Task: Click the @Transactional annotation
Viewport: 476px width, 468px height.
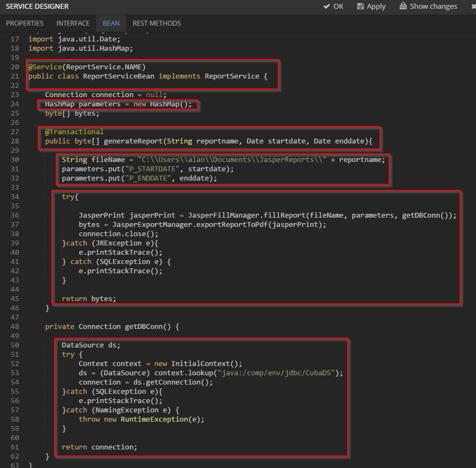Action: (74, 132)
